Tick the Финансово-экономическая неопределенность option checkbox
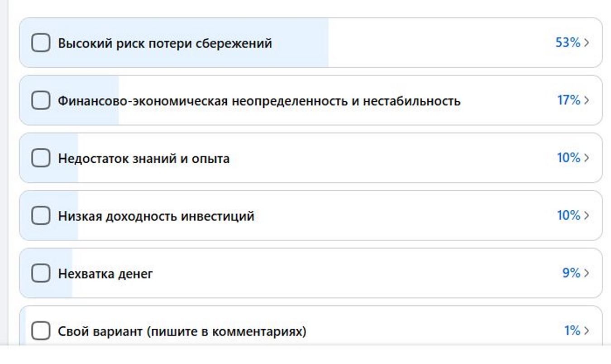The height and width of the screenshot is (364, 611). pos(41,100)
